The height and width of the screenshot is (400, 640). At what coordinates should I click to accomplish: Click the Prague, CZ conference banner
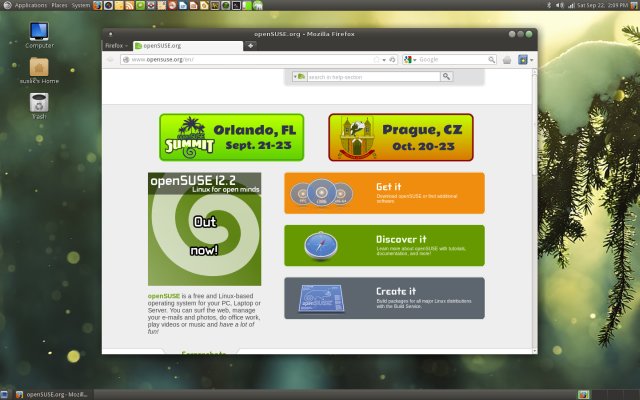(x=401, y=137)
